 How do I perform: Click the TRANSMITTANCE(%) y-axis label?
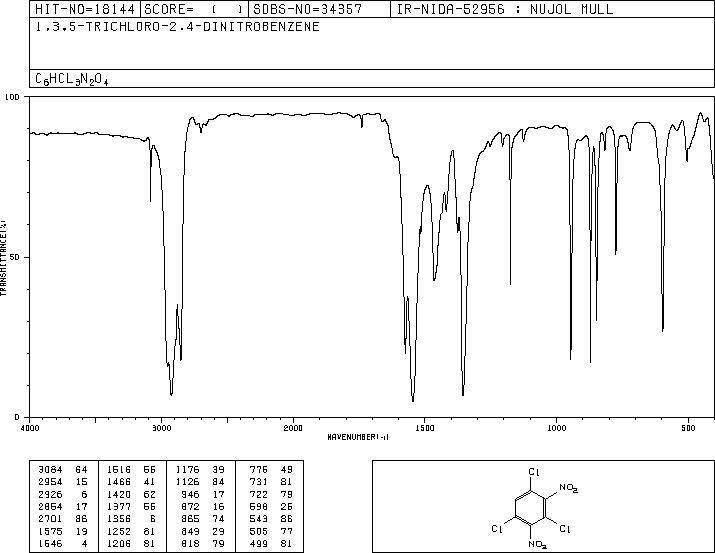pyautogui.click(x=3, y=258)
